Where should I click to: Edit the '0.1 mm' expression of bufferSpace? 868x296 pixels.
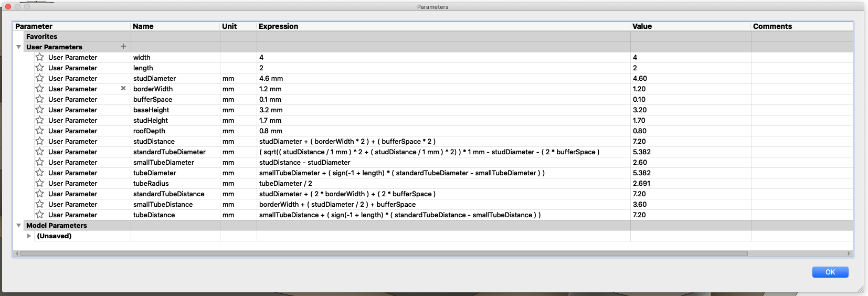[443, 99]
